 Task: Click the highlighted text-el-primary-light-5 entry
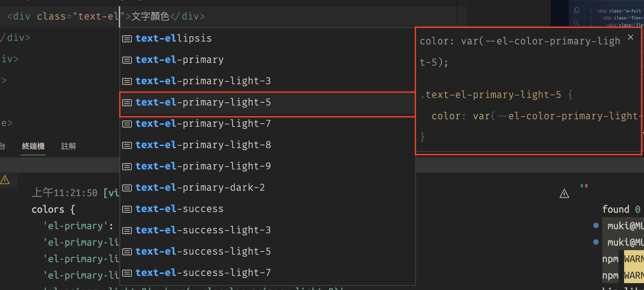[203, 102]
